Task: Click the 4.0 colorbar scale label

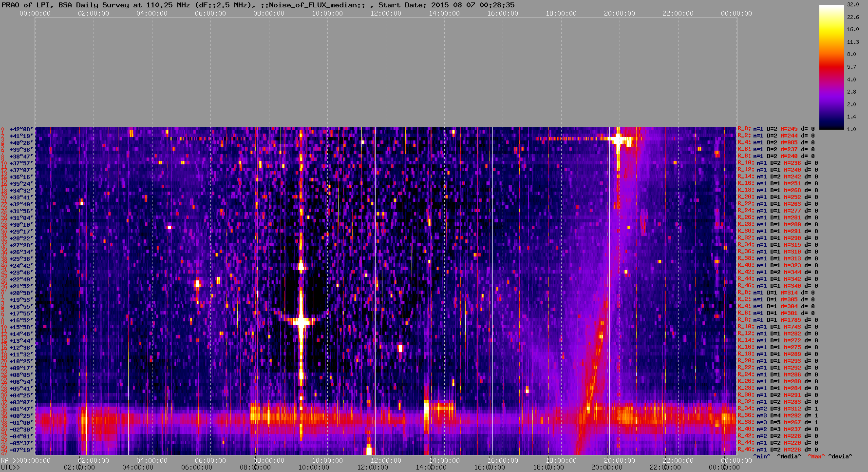Action: pos(851,79)
